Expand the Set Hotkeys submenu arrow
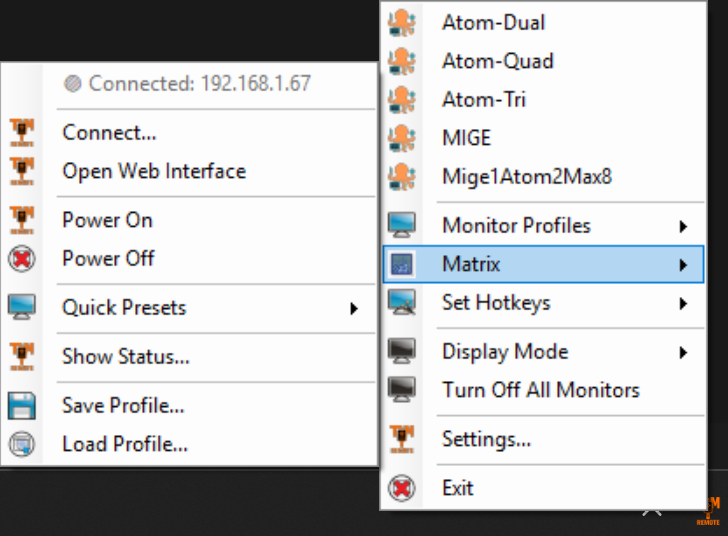This screenshot has width=728, height=536. coord(683,304)
